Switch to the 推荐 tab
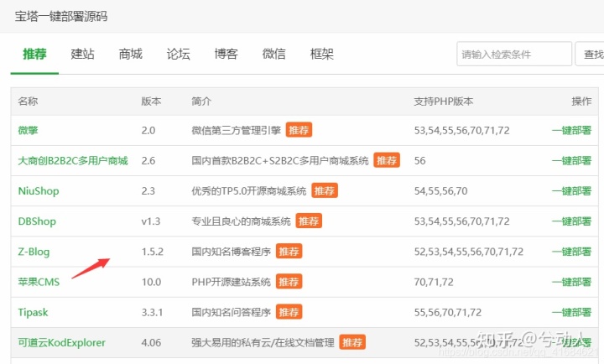This screenshot has width=604, height=364. coord(34,54)
